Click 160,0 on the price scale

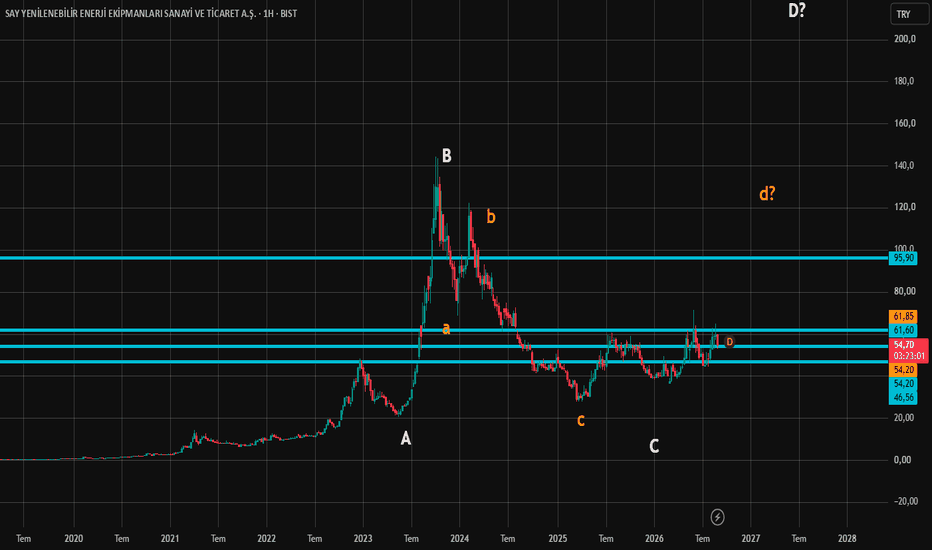pos(904,123)
